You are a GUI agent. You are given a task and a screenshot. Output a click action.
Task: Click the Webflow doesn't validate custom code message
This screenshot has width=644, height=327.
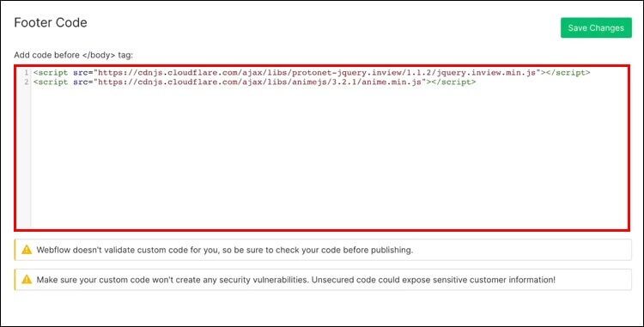(225, 250)
